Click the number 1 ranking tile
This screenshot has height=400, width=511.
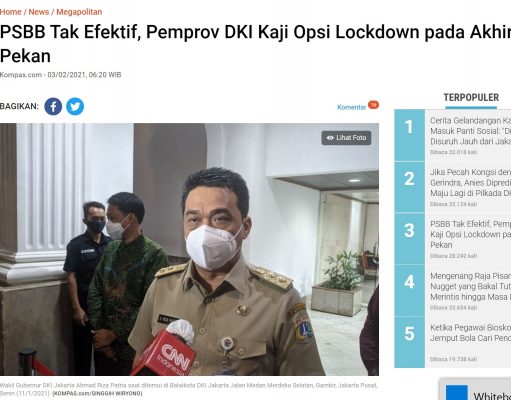pyautogui.click(x=410, y=135)
